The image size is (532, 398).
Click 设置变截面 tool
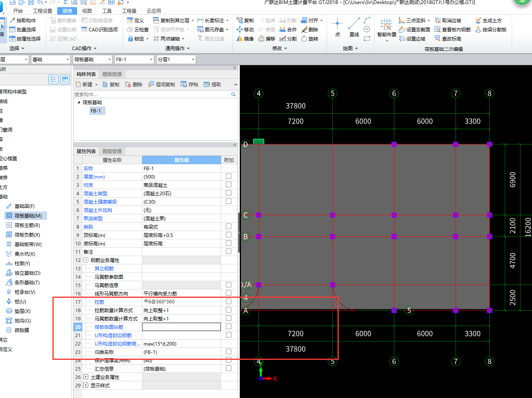click(x=414, y=29)
